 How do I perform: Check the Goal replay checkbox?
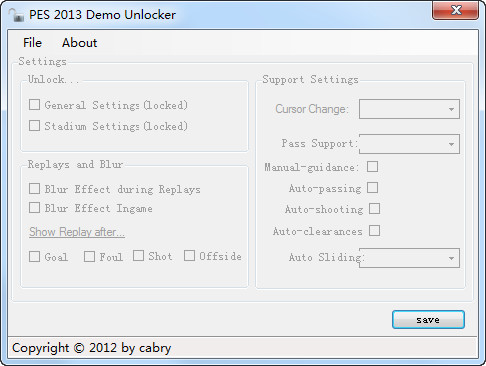[x=35, y=256]
